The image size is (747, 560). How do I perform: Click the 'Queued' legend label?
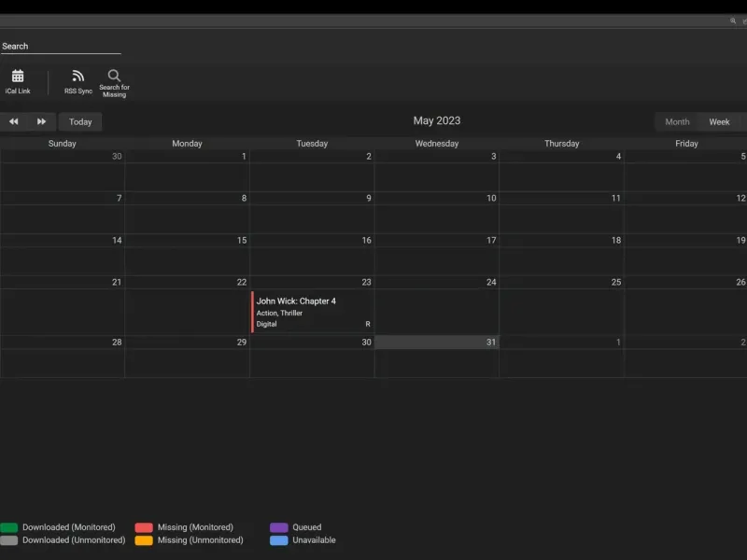(x=307, y=527)
